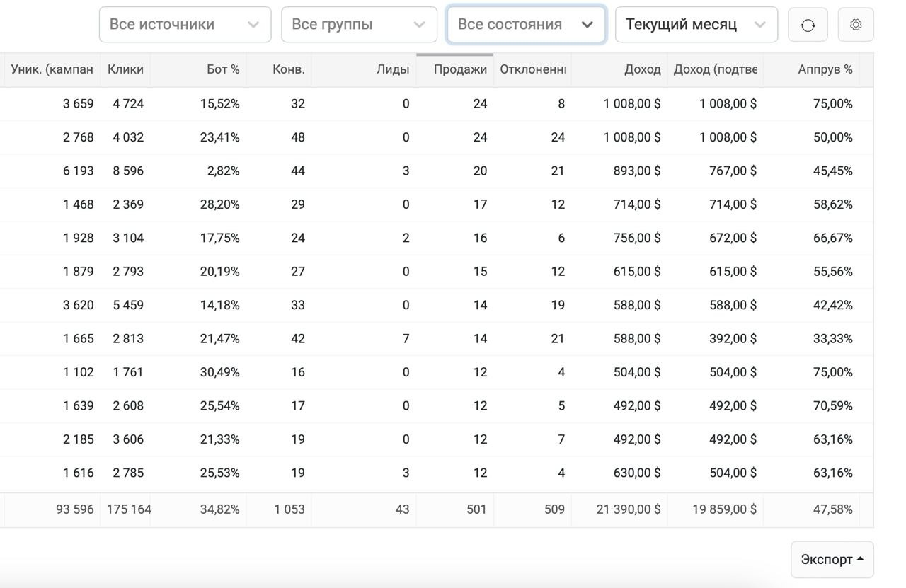This screenshot has width=906, height=588.
Task: Select the clicks value '2 369'
Action: (128, 204)
